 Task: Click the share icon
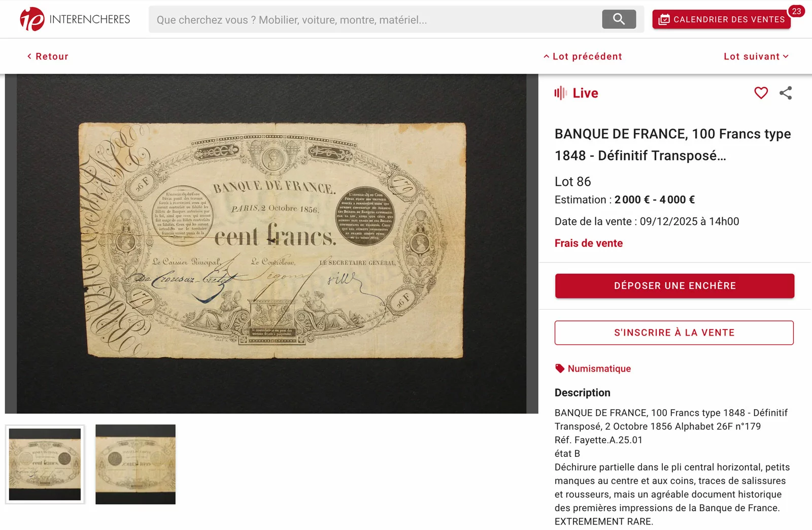pos(786,93)
